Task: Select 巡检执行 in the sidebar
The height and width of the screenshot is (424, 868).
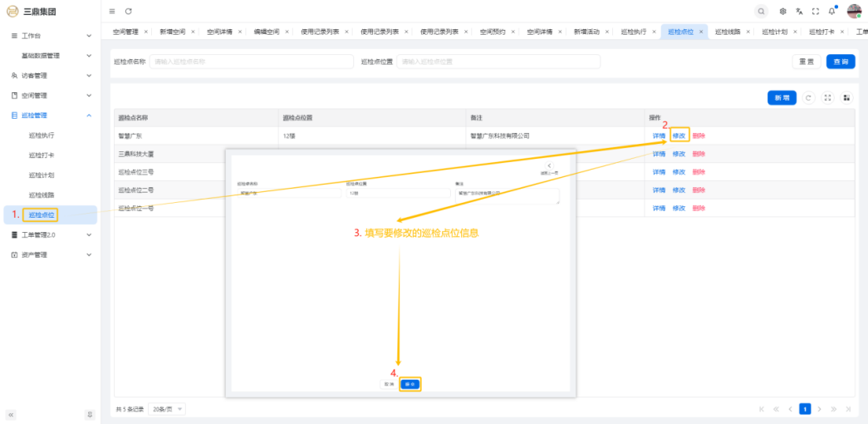Action: pos(42,135)
